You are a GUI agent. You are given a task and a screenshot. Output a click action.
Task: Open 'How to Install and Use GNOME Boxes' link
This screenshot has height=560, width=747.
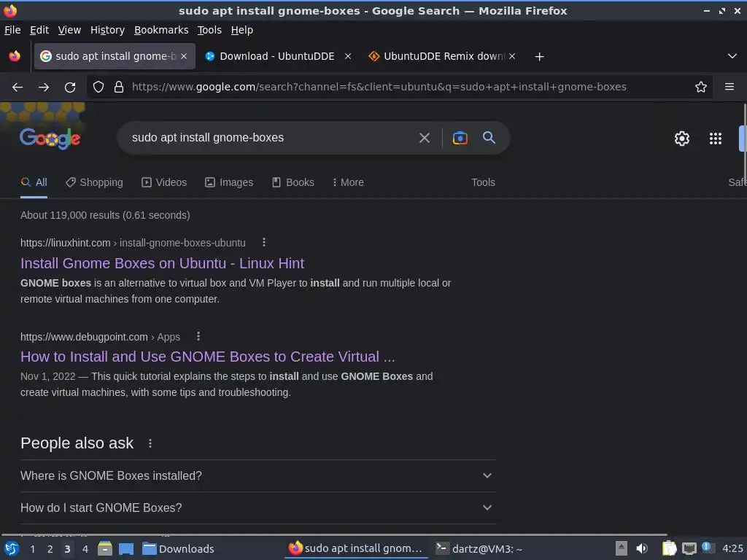click(x=208, y=357)
